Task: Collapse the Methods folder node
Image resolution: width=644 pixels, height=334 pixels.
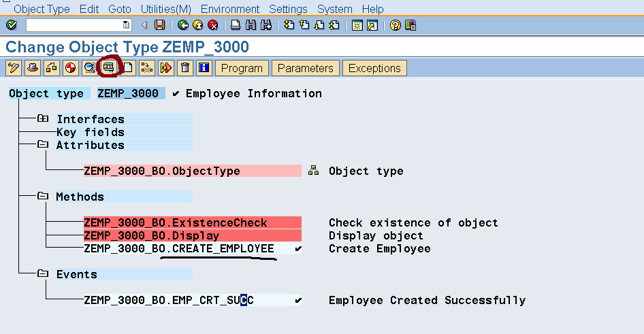Action: pyautogui.click(x=43, y=197)
